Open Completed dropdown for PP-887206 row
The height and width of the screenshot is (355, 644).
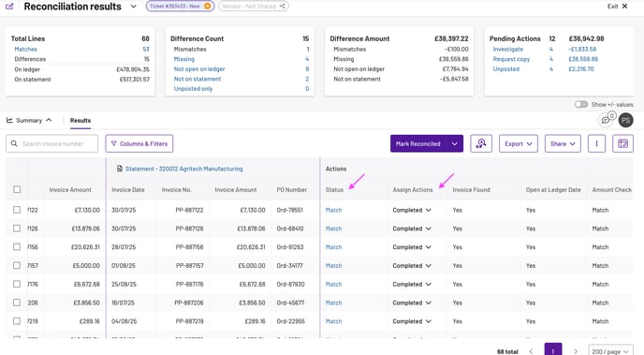tap(412, 303)
